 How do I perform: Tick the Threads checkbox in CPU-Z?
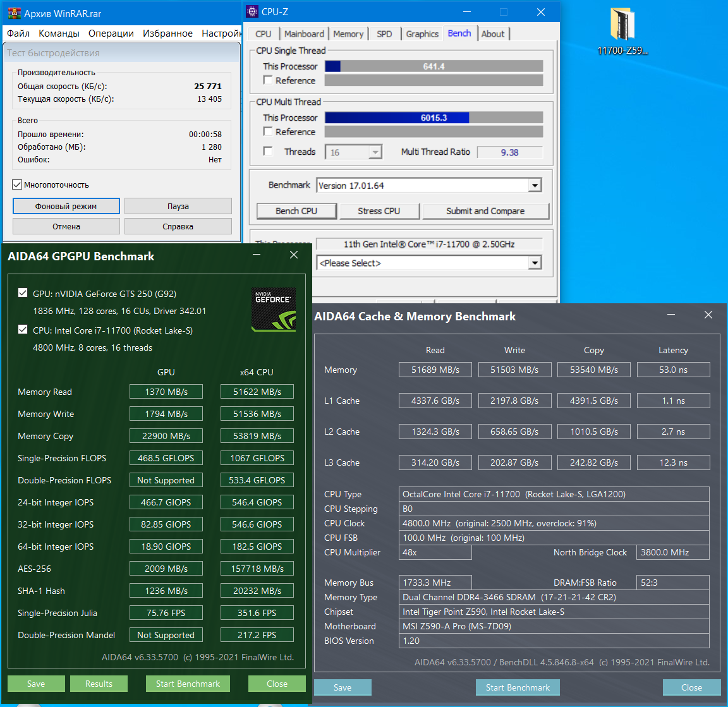[x=268, y=152]
